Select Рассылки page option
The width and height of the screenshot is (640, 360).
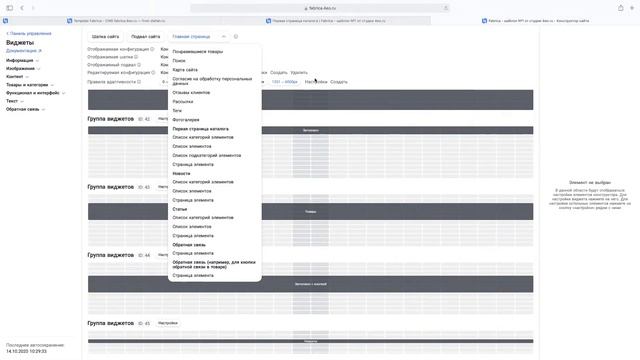182,101
